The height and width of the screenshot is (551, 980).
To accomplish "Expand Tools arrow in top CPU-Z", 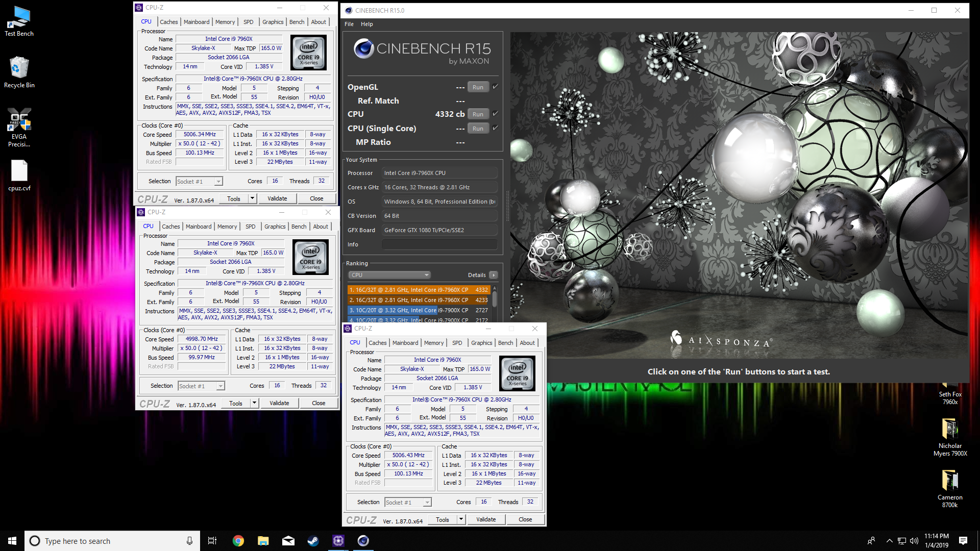I will pyautogui.click(x=252, y=198).
